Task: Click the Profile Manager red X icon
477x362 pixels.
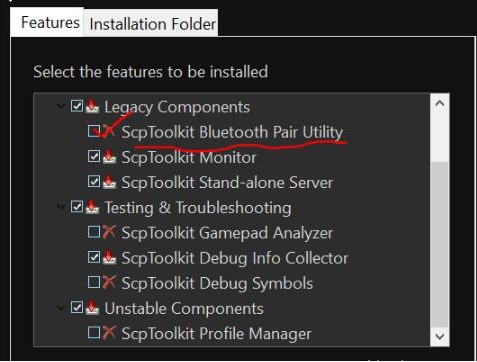Action: click(109, 332)
